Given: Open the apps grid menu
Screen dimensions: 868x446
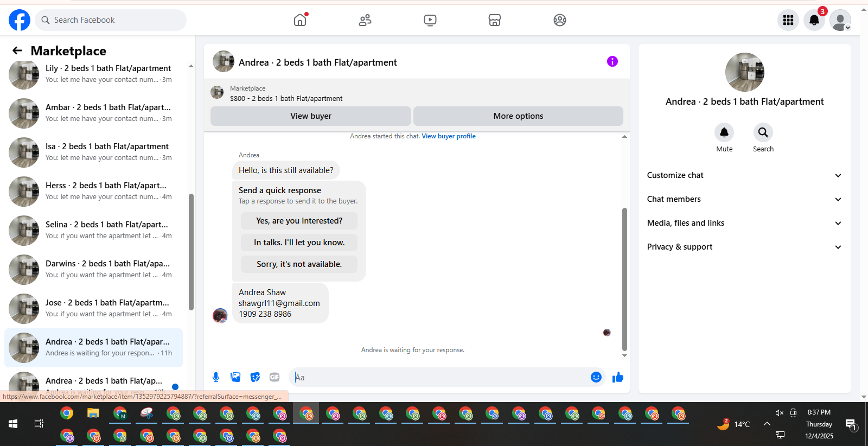Looking at the screenshot, I should coord(788,20).
